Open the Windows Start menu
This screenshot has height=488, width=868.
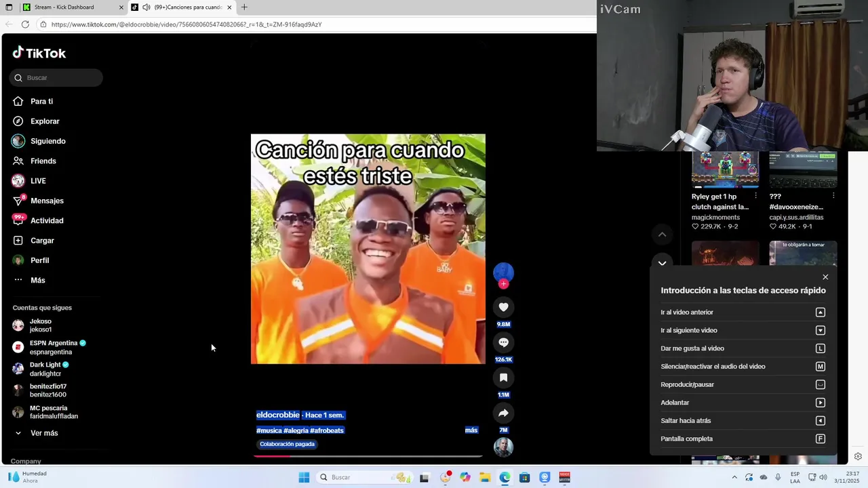pos(304,477)
